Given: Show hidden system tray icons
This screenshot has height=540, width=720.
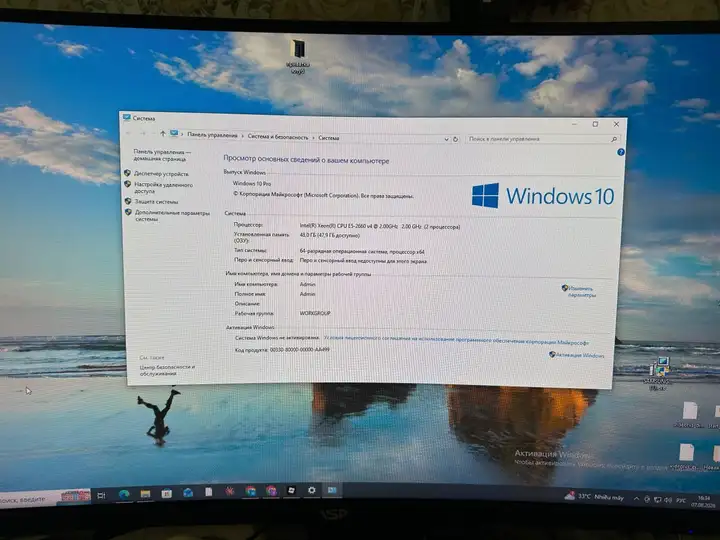Looking at the screenshot, I should click(x=636, y=499).
